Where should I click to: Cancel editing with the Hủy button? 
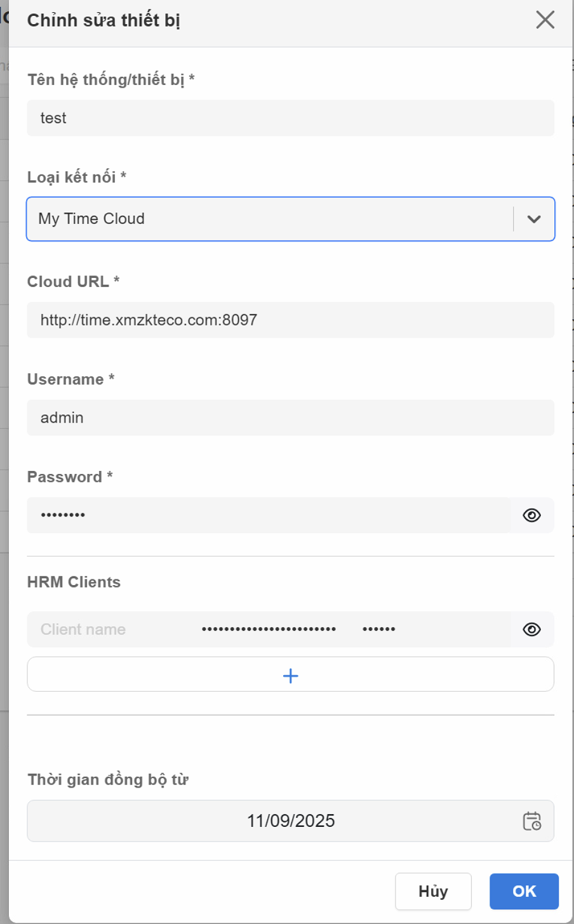[x=433, y=891]
